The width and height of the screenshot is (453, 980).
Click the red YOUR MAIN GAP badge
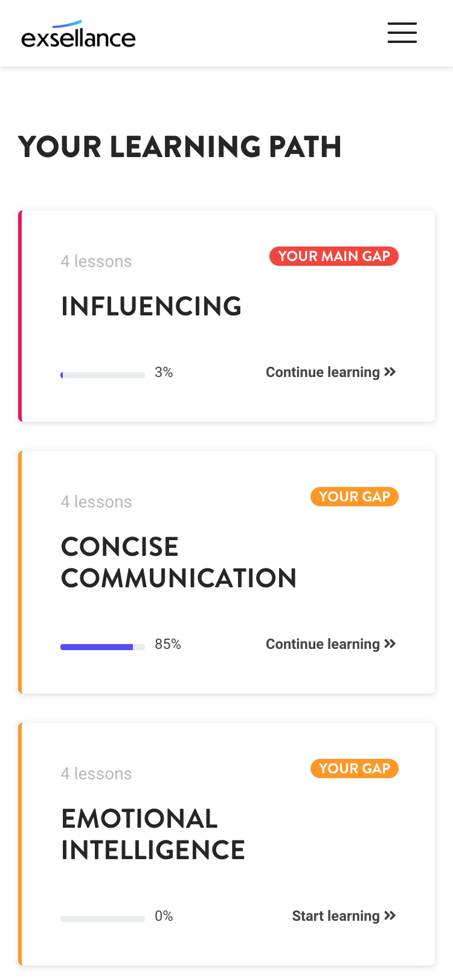coord(334,256)
